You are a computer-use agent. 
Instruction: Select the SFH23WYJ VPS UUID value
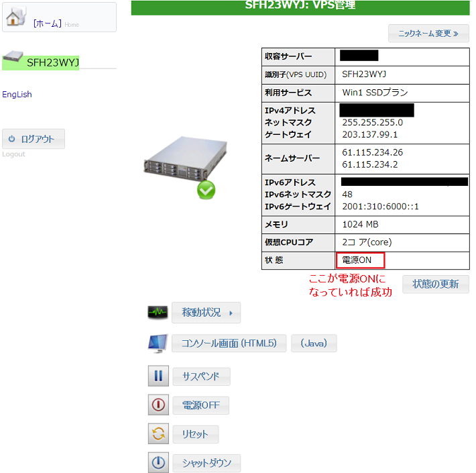click(x=364, y=74)
